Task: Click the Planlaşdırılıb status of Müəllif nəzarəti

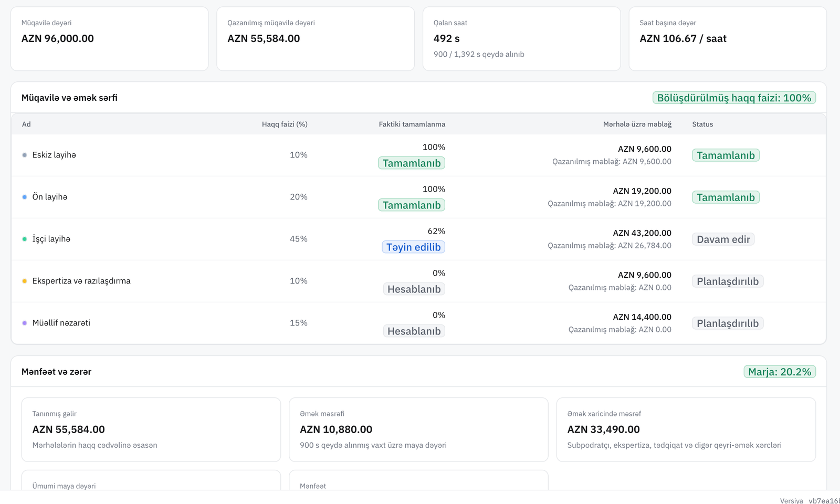Action: [728, 323]
